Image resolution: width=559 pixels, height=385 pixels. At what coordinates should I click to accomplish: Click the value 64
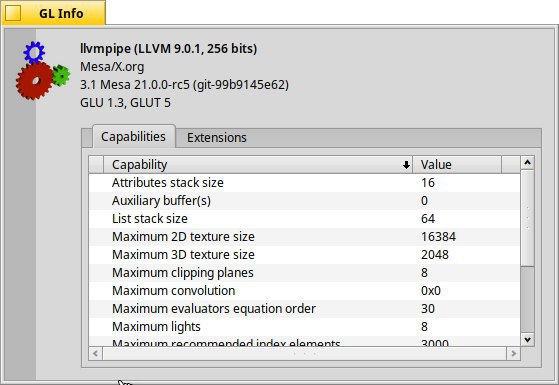[428, 219]
